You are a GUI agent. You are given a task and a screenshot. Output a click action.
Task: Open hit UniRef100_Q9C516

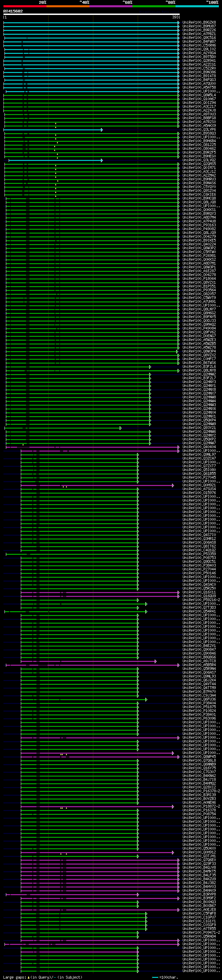pyautogui.click(x=199, y=38)
